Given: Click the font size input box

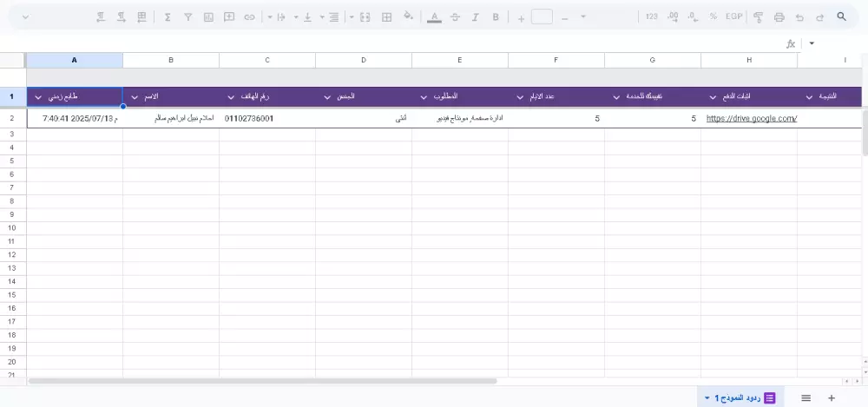Looking at the screenshot, I should 542,16.
